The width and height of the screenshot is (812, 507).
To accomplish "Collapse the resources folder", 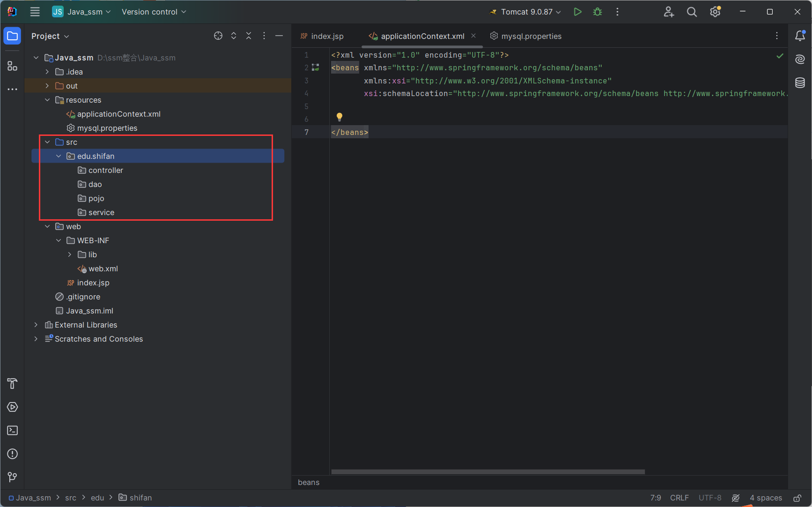I will click(x=47, y=100).
